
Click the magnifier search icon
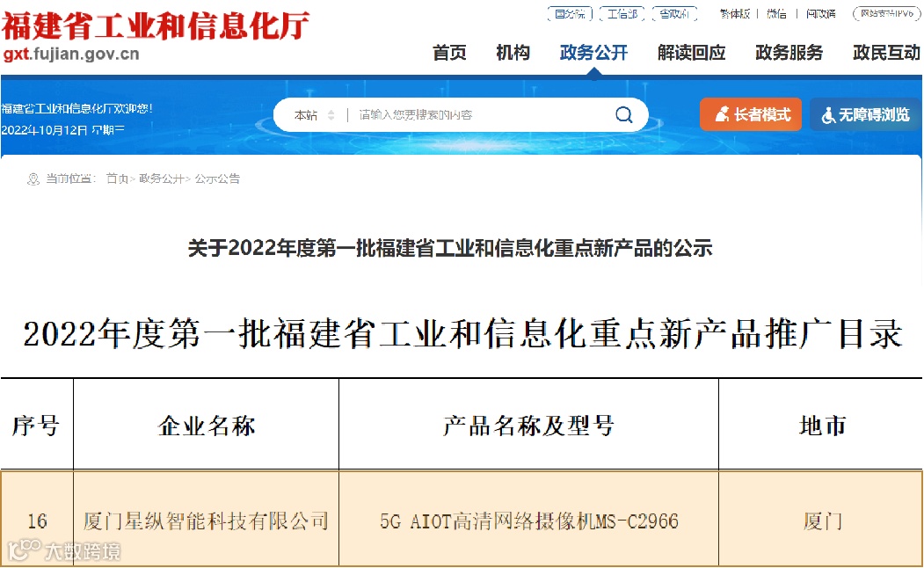[624, 114]
